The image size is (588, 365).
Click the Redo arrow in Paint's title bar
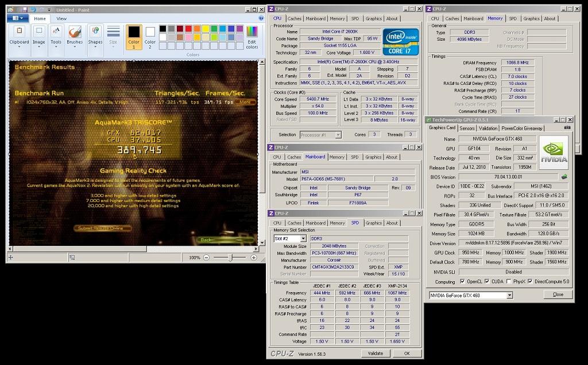(41, 10)
